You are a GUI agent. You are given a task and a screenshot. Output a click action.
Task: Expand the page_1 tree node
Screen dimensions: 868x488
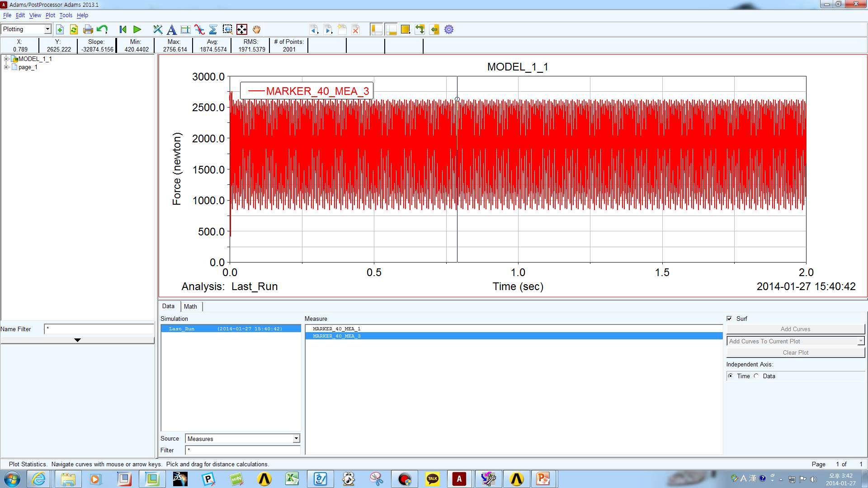6,67
